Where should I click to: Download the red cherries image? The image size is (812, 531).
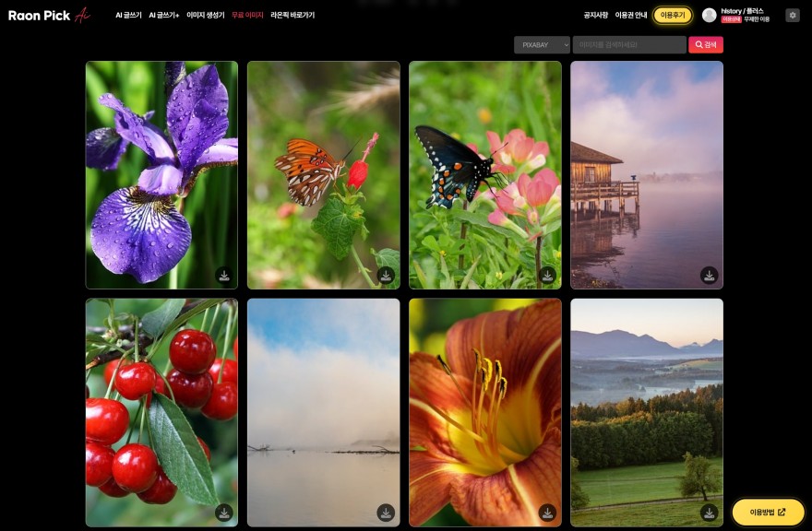224,512
